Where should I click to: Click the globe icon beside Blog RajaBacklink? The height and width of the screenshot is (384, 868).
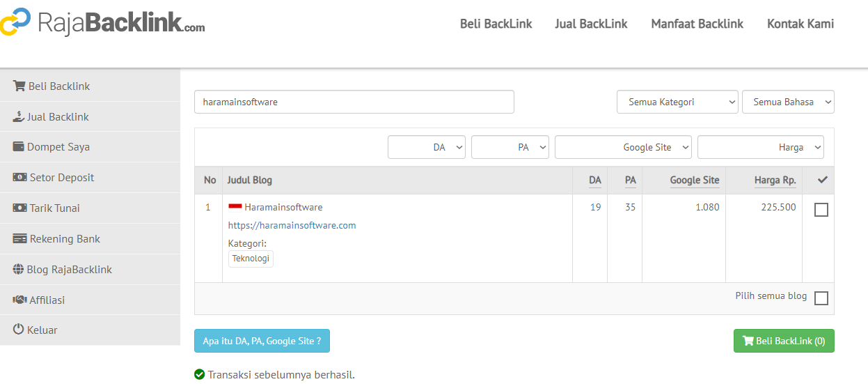point(19,270)
